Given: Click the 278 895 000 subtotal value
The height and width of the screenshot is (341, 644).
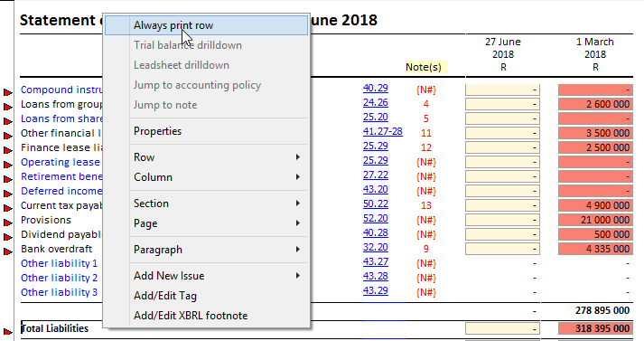Looking at the screenshot, I should pos(602,310).
